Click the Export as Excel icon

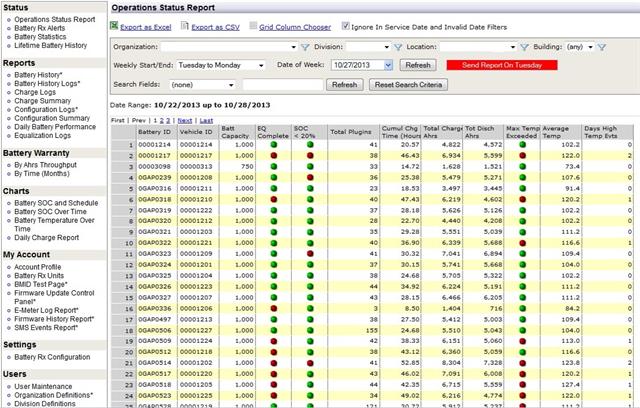(x=115, y=27)
